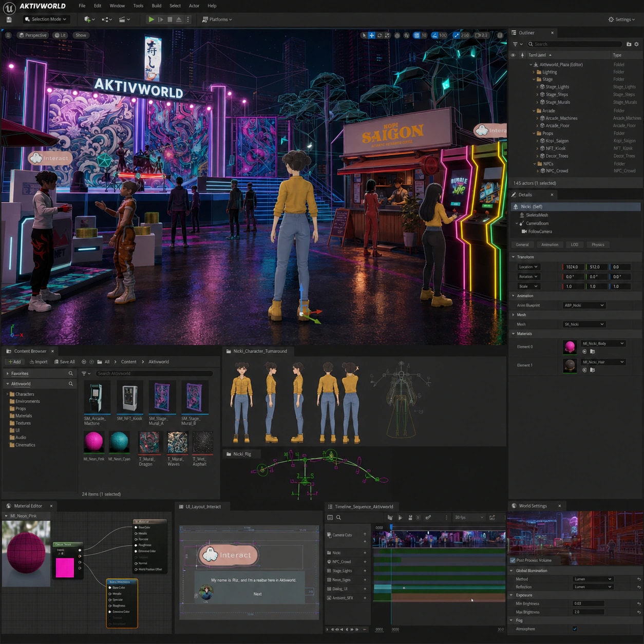Click the Sequencer play icon in toolbar
Image resolution: width=644 pixels, height=644 pixels.
(x=400, y=518)
